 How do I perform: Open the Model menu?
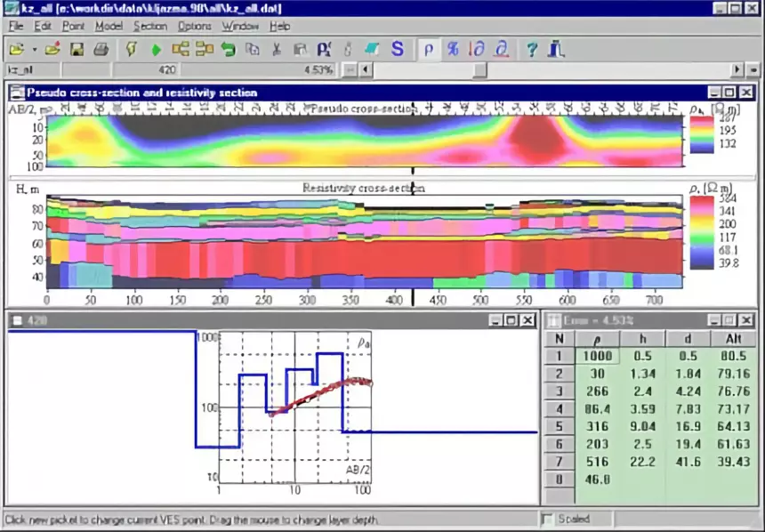pos(109,27)
